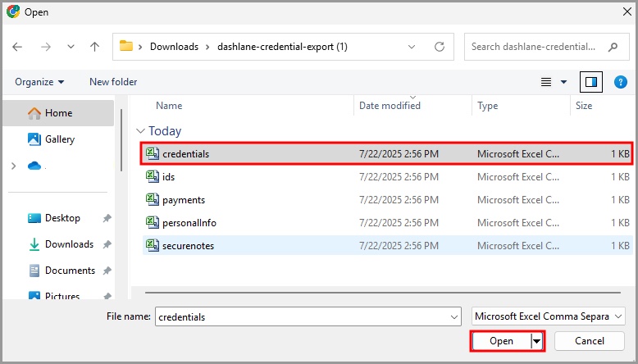Click the Open button
Image resolution: width=638 pixels, height=364 pixels.
click(x=501, y=341)
